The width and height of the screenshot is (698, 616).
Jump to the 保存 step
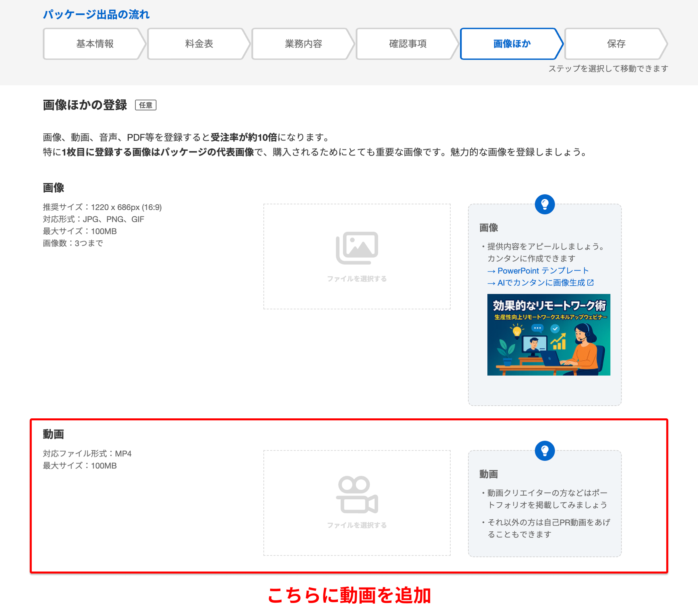[x=616, y=44]
